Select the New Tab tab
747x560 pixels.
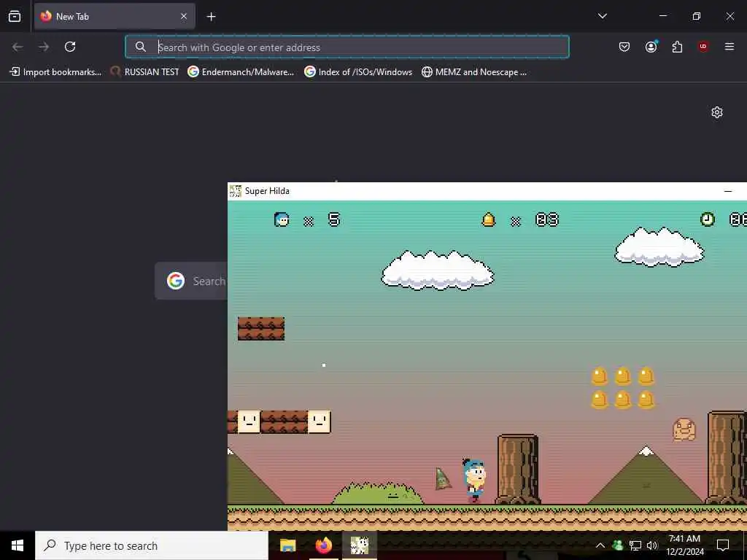tap(115, 16)
